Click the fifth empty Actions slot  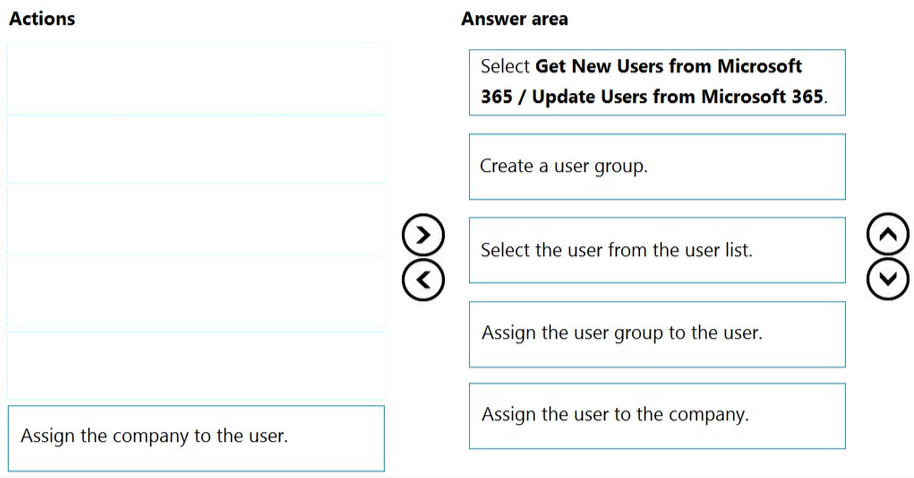196,366
